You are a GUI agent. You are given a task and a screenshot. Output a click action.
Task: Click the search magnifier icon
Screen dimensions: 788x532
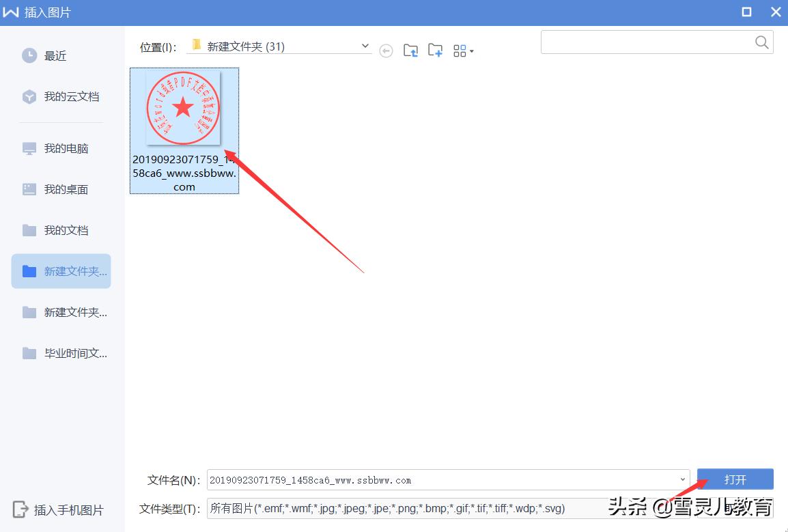(x=761, y=42)
